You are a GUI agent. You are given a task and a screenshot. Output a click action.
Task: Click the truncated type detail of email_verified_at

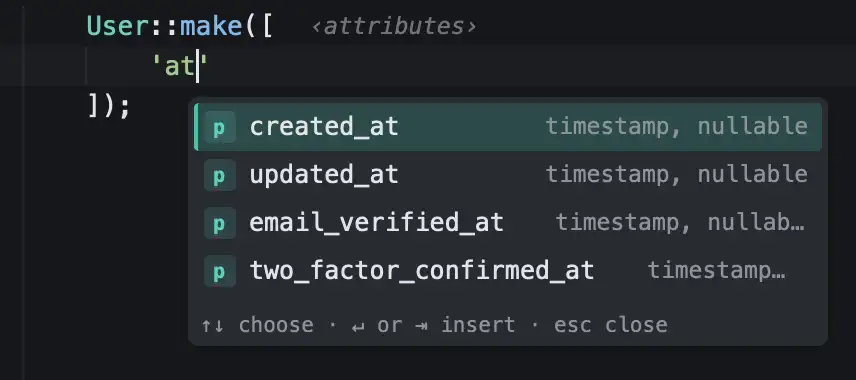click(680, 223)
